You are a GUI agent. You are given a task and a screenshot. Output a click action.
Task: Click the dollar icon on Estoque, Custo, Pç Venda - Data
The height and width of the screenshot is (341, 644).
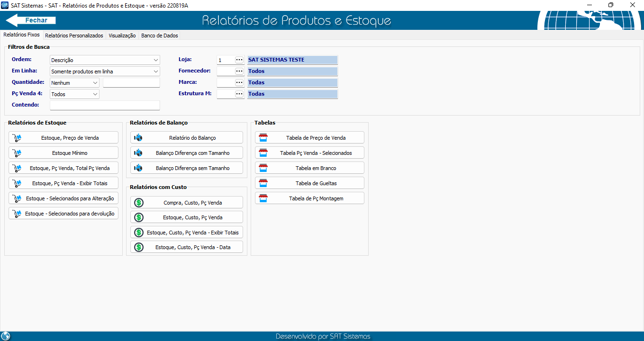pos(139,247)
